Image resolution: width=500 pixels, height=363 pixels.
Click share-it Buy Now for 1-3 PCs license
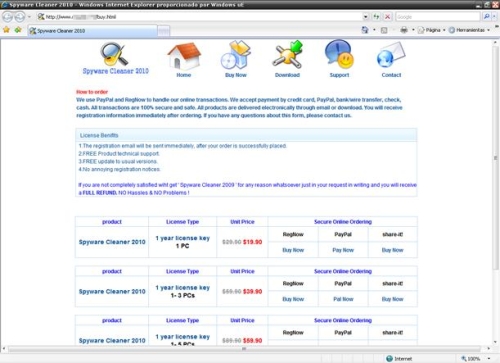tap(392, 299)
